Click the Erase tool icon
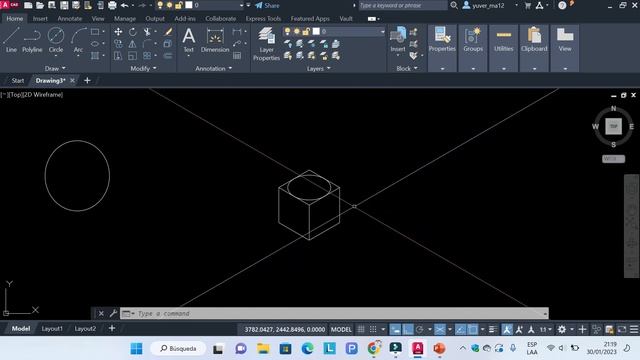The height and width of the screenshot is (360, 640). click(168, 32)
